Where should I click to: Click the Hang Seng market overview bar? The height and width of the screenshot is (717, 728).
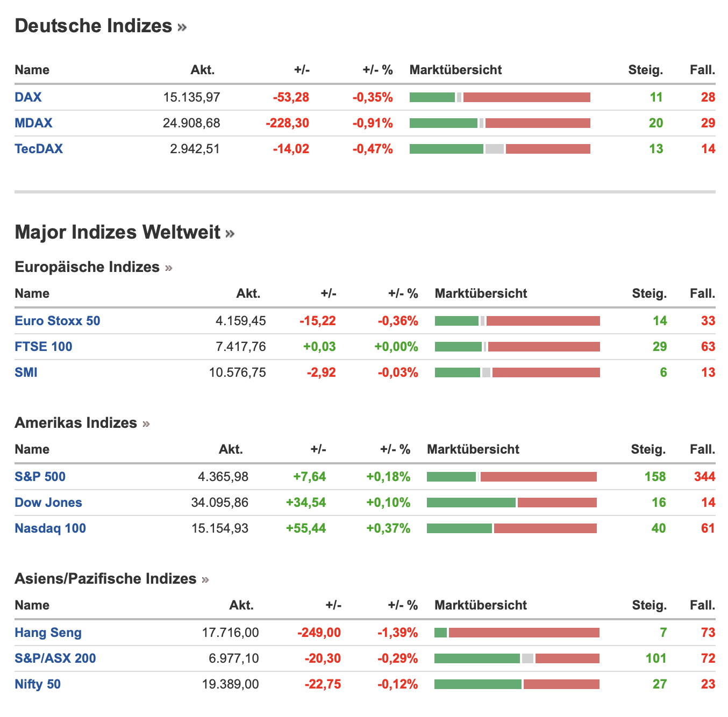click(517, 633)
